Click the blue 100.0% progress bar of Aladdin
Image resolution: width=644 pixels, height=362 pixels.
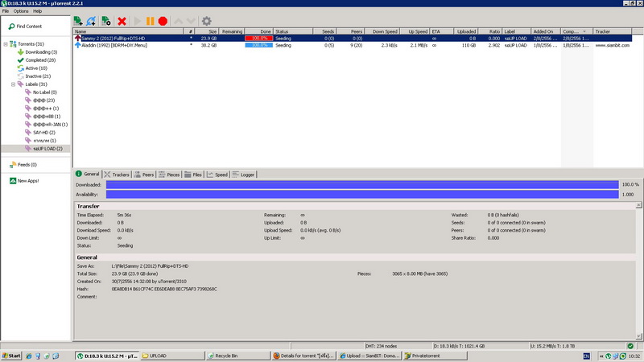258,45
